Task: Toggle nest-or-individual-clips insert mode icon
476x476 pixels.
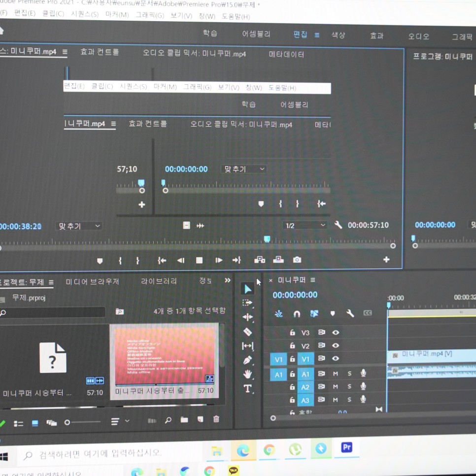Action: point(278,313)
